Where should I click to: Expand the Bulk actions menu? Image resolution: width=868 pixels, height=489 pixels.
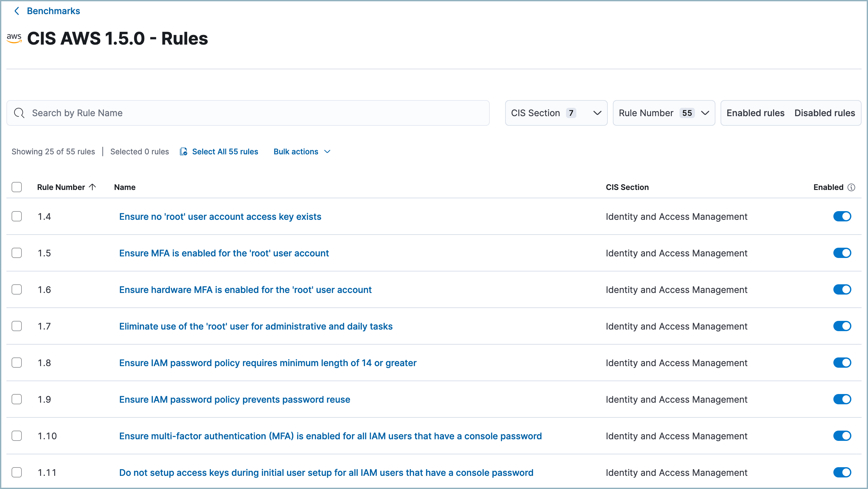(x=302, y=151)
